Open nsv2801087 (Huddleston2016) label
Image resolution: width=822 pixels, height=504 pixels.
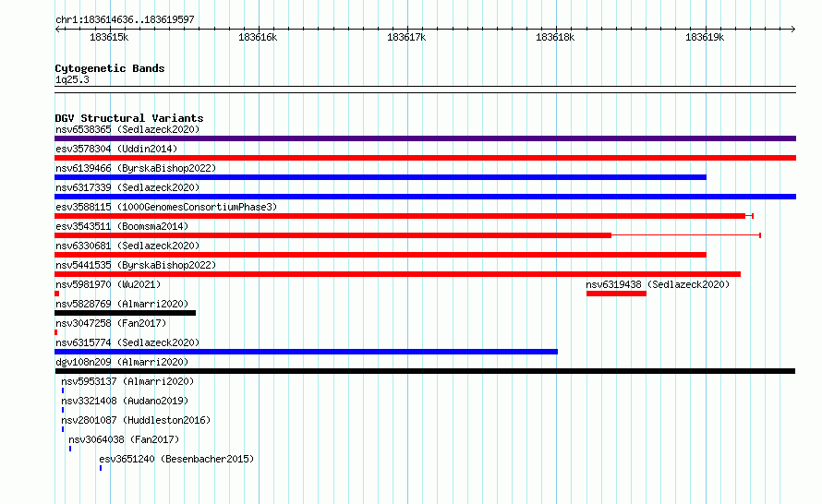click(136, 420)
